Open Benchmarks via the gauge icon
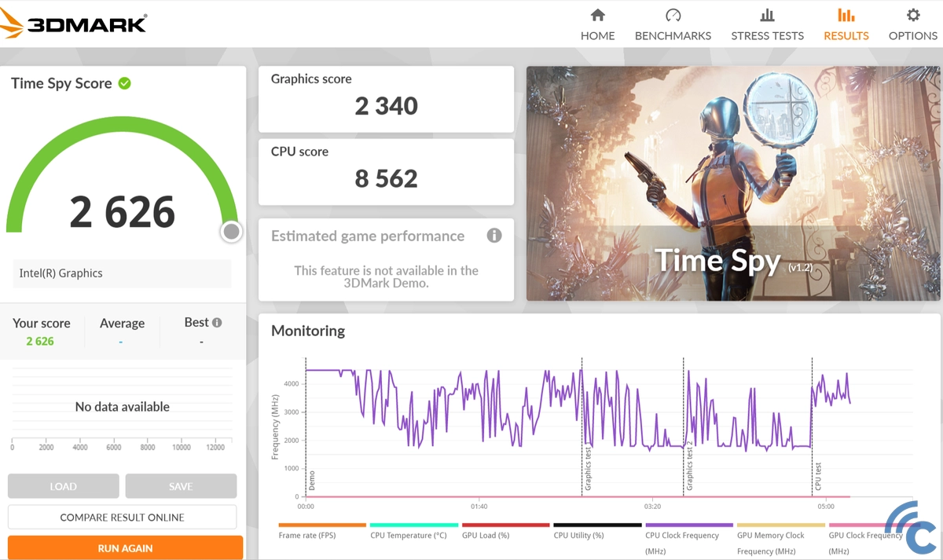Image resolution: width=943 pixels, height=560 pixels. click(x=673, y=15)
